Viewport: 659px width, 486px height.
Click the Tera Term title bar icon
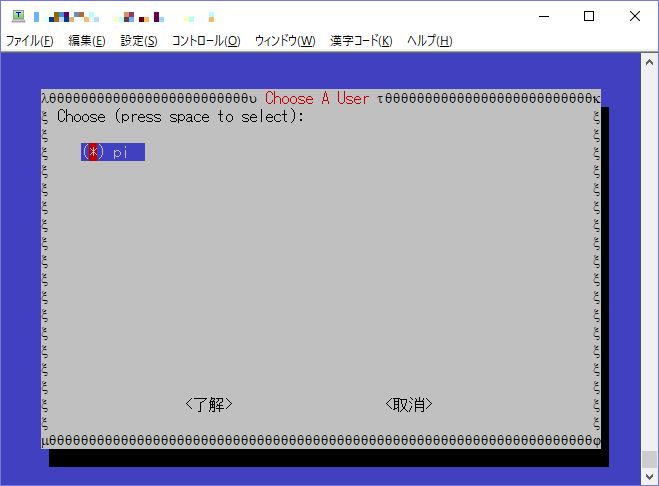click(x=18, y=16)
